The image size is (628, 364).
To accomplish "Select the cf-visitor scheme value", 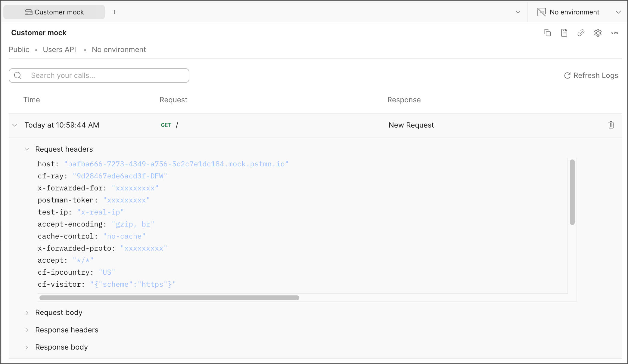I will tap(133, 284).
